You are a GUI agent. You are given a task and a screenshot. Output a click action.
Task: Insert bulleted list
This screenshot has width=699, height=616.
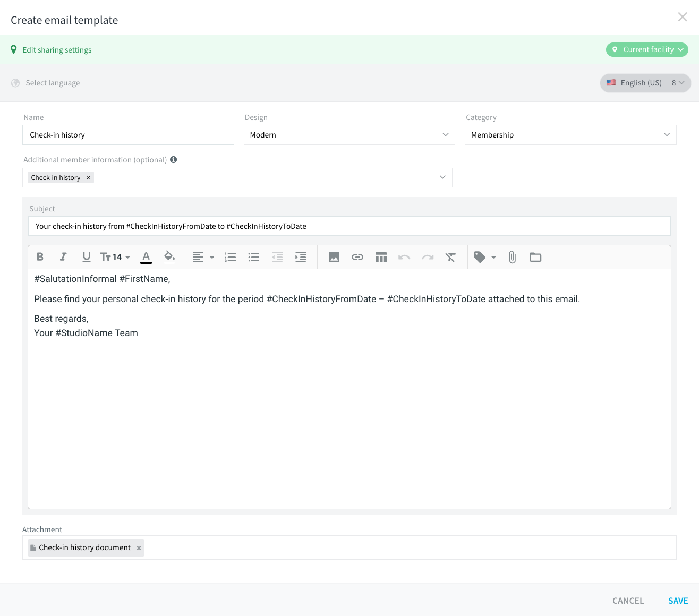point(254,257)
